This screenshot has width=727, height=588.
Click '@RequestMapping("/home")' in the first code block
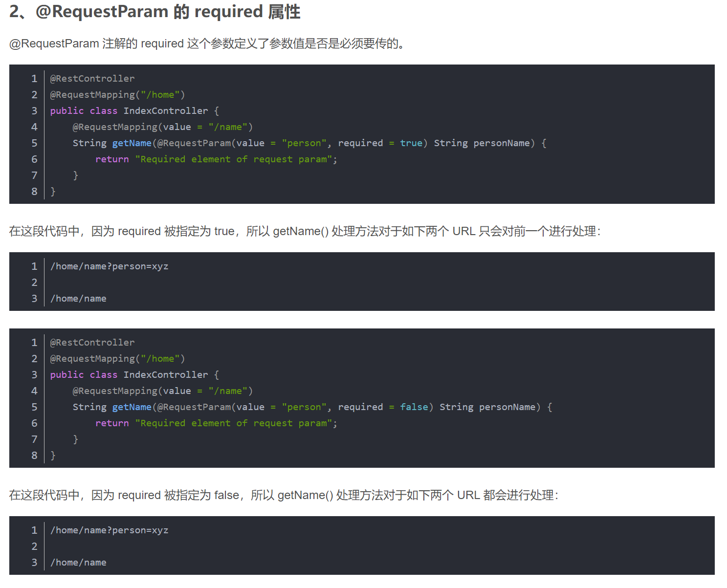(x=117, y=94)
